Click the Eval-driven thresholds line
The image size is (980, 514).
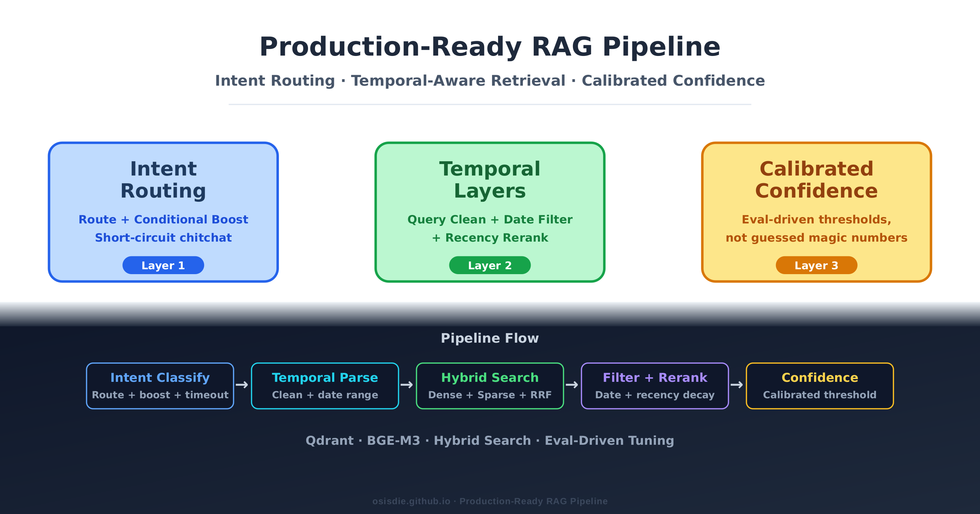817,219
